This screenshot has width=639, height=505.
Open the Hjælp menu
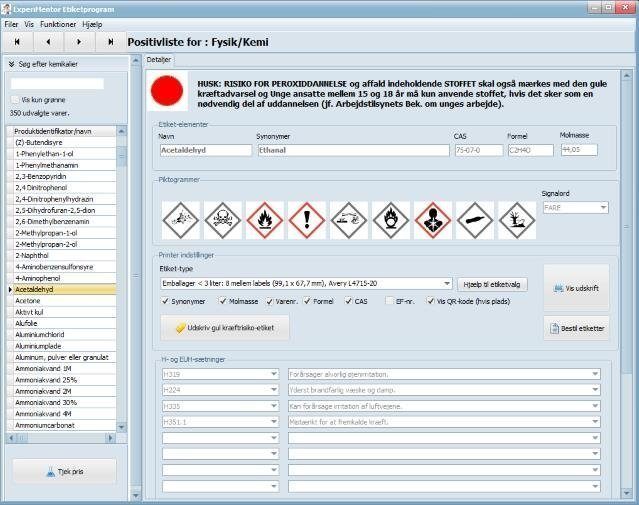click(x=92, y=23)
